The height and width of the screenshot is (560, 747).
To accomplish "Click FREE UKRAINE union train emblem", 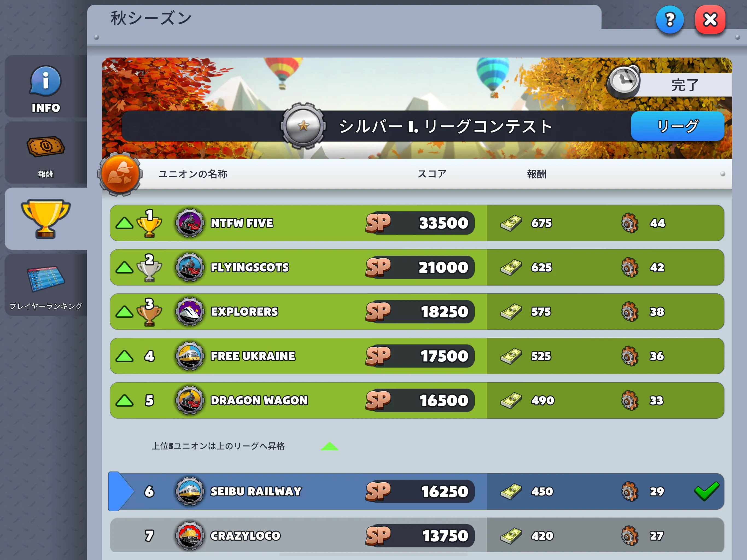I will coord(190,356).
